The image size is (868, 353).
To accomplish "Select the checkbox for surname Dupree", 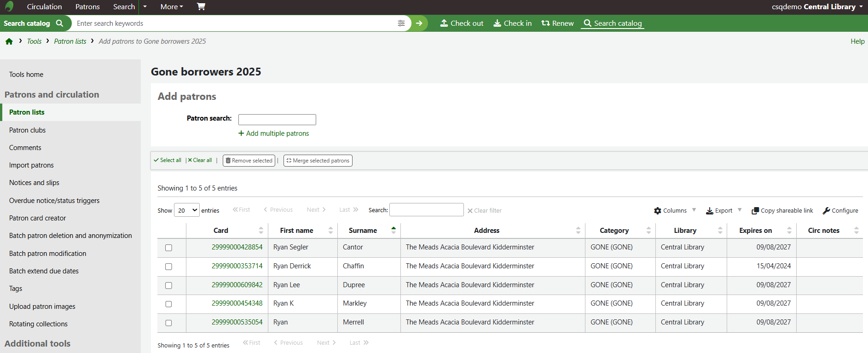I will [x=169, y=285].
